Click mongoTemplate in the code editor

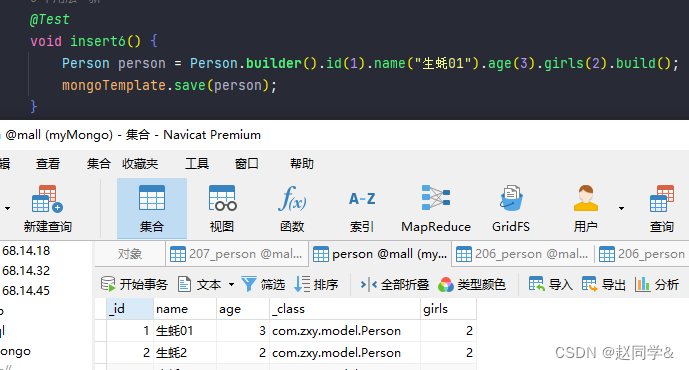click(x=114, y=85)
